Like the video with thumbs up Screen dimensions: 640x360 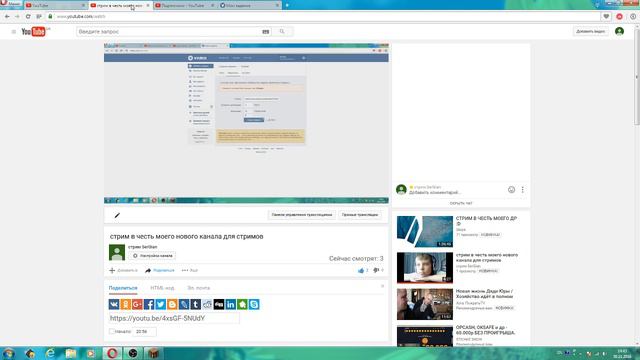pyautogui.click(x=361, y=270)
